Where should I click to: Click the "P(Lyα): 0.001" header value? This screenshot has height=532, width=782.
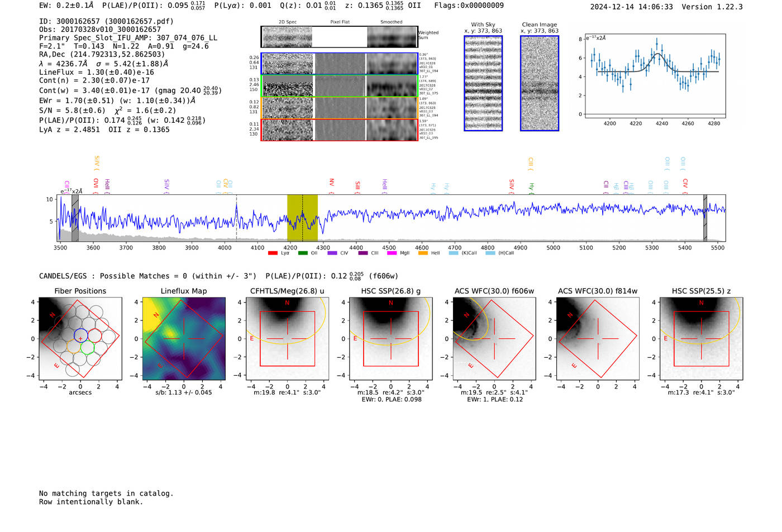point(242,6)
